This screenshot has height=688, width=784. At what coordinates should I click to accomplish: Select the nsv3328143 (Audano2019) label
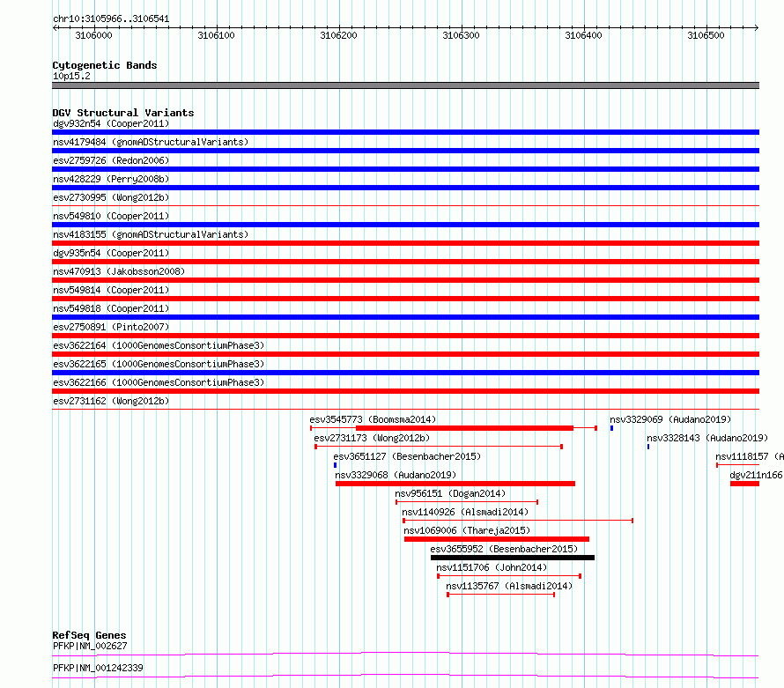pyautogui.click(x=707, y=438)
